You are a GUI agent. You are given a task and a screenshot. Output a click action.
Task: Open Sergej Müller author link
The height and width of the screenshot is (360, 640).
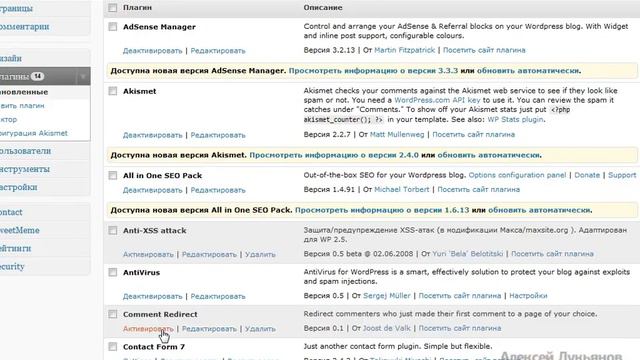(x=387, y=296)
